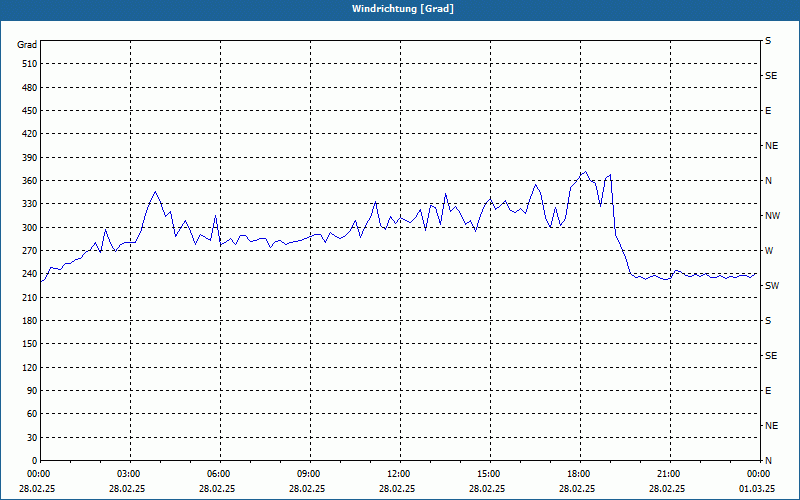800x500 pixels.
Task: Select the 28.02.25 date under 03:00
Action: 127,489
